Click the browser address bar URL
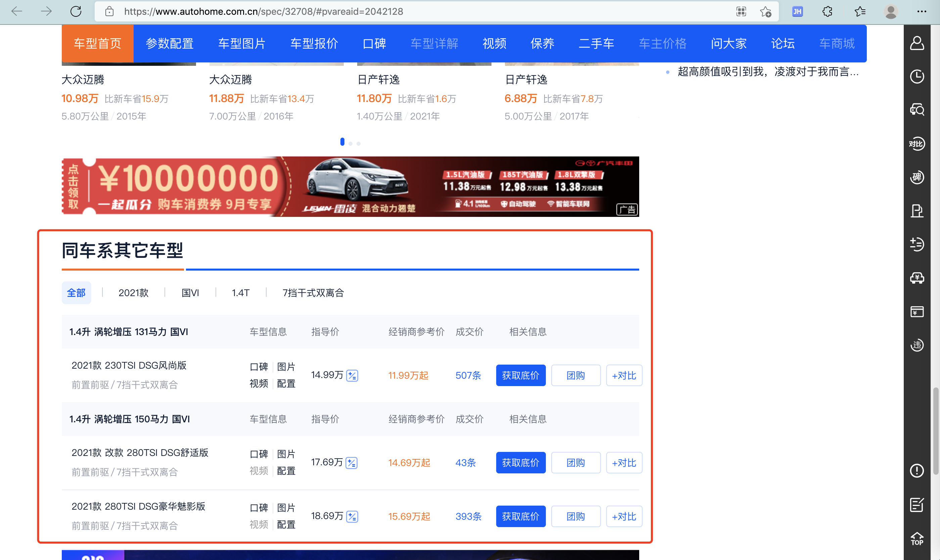The image size is (940, 560). pyautogui.click(x=264, y=11)
